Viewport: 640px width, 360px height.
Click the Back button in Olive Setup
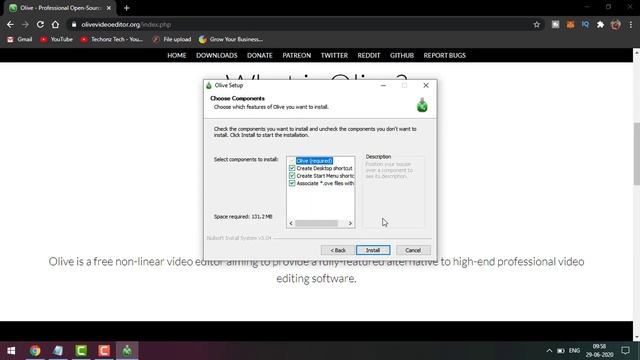[x=338, y=250]
